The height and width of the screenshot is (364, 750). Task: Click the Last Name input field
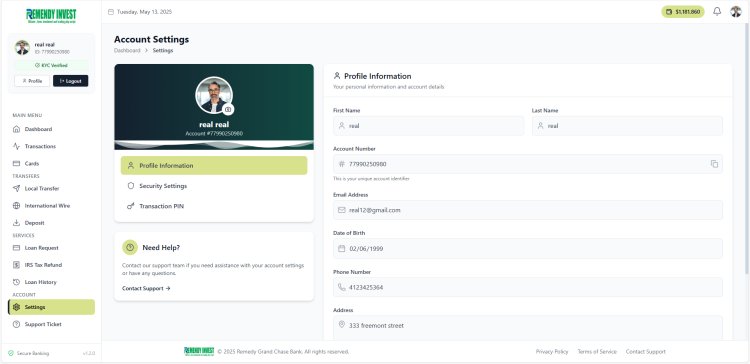627,126
